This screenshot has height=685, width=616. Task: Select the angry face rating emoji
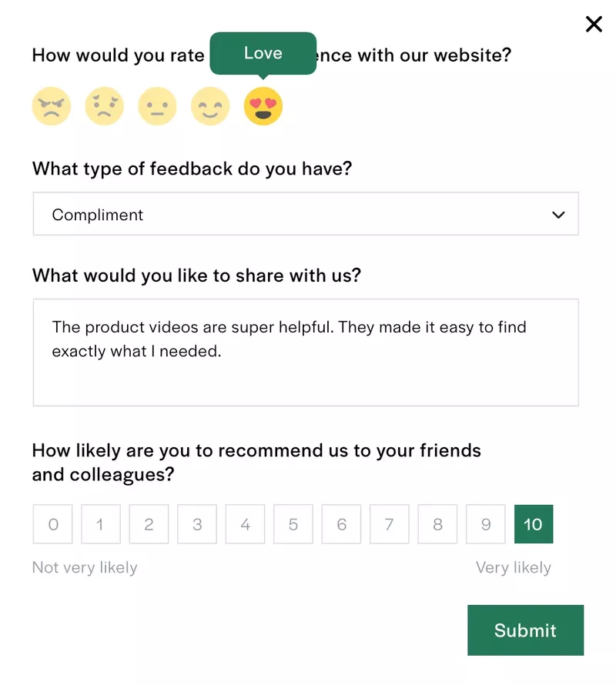(x=52, y=105)
